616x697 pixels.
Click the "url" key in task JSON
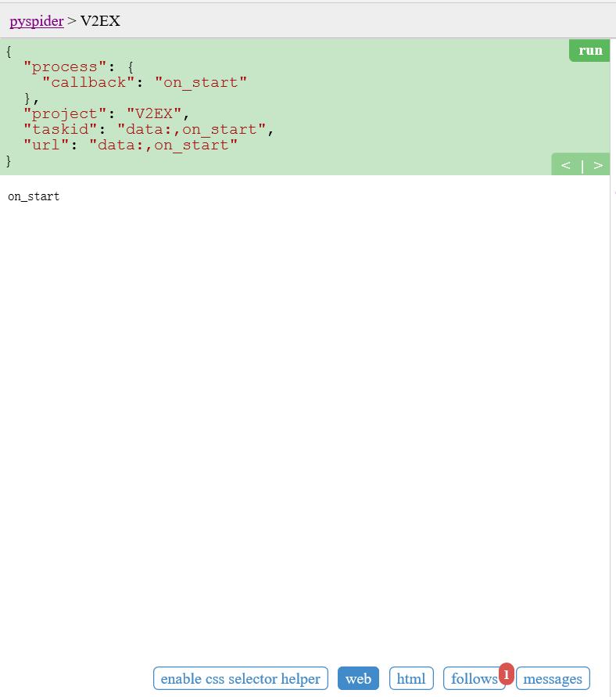click(x=47, y=145)
